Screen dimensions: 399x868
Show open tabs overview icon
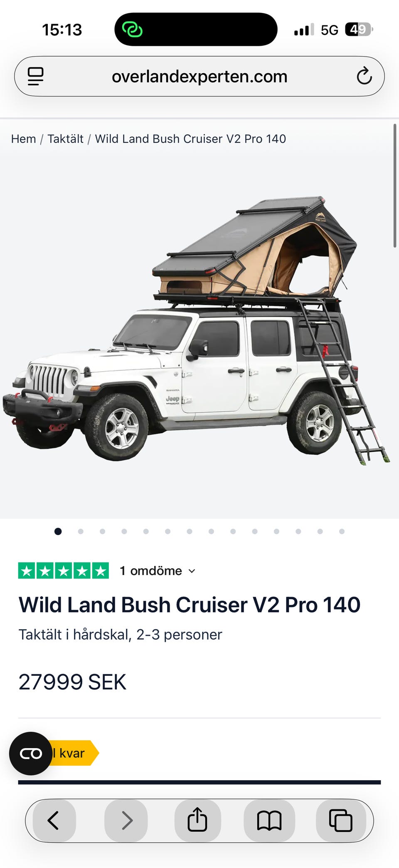coord(341,821)
